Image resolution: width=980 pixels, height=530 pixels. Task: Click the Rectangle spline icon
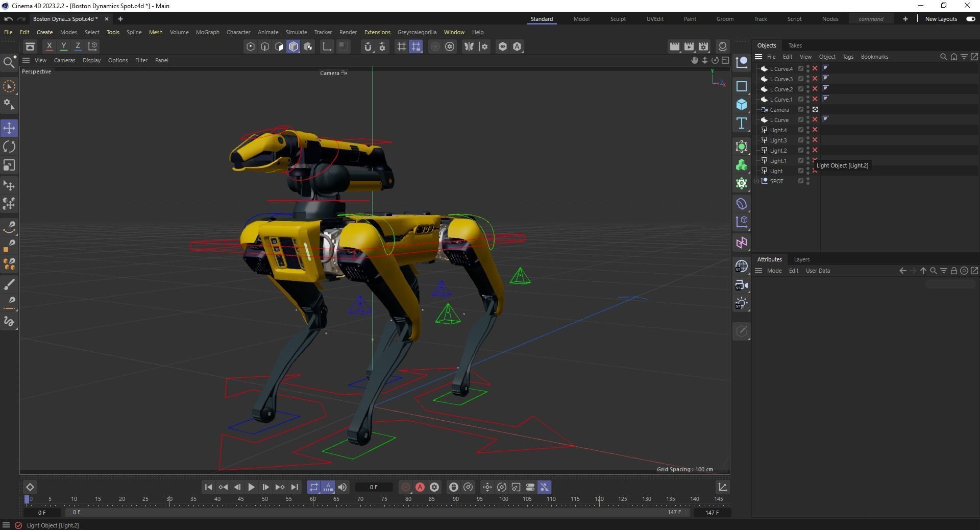coord(742,86)
